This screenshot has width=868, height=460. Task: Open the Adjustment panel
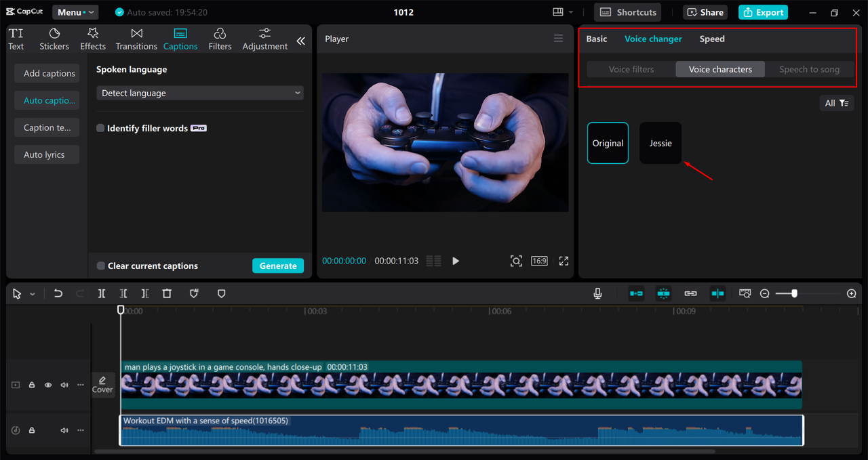pos(265,39)
